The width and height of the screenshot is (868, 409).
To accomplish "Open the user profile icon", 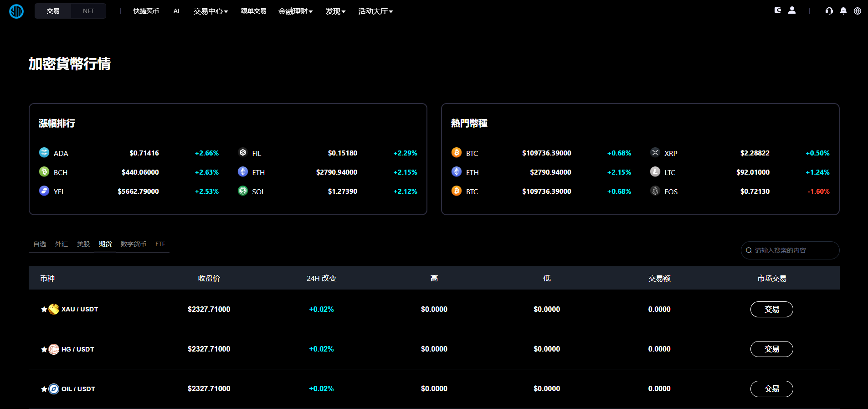I will (x=792, y=10).
